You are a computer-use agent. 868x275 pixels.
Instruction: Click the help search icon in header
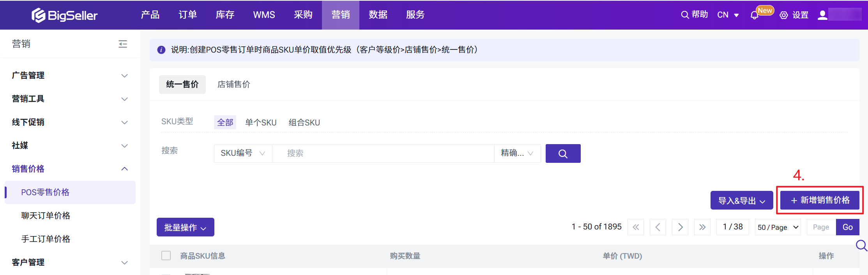pos(684,15)
